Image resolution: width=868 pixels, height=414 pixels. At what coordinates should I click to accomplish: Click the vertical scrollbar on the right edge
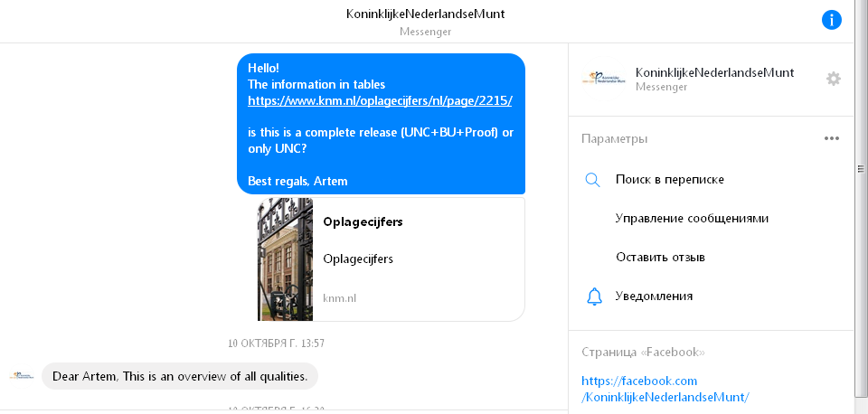tap(861, 171)
